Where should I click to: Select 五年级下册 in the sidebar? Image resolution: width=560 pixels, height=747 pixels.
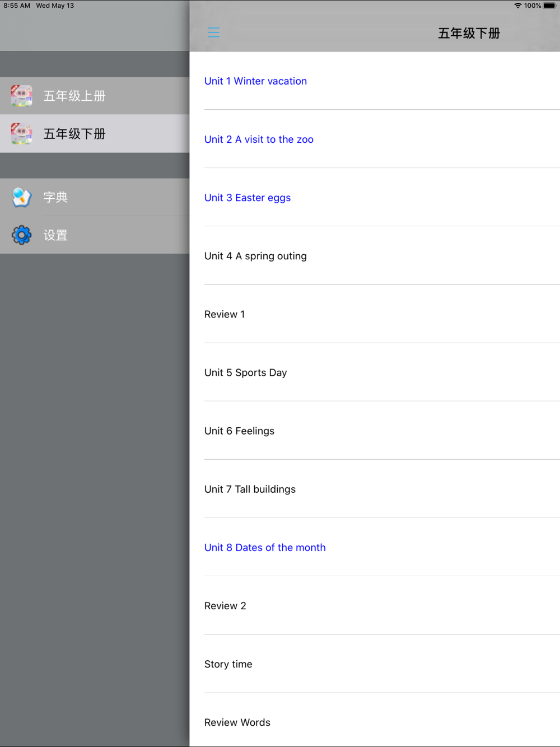95,134
